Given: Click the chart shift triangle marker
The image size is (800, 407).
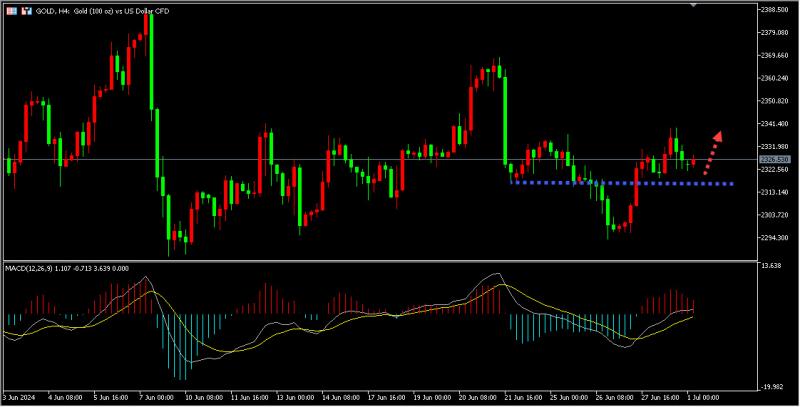Looking at the screenshot, I should pos(693,5).
